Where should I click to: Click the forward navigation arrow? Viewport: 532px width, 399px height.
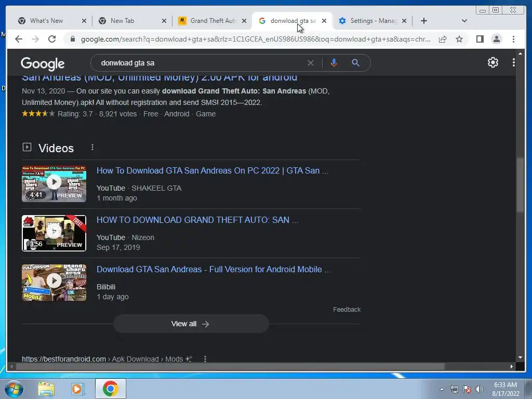pyautogui.click(x=35, y=39)
